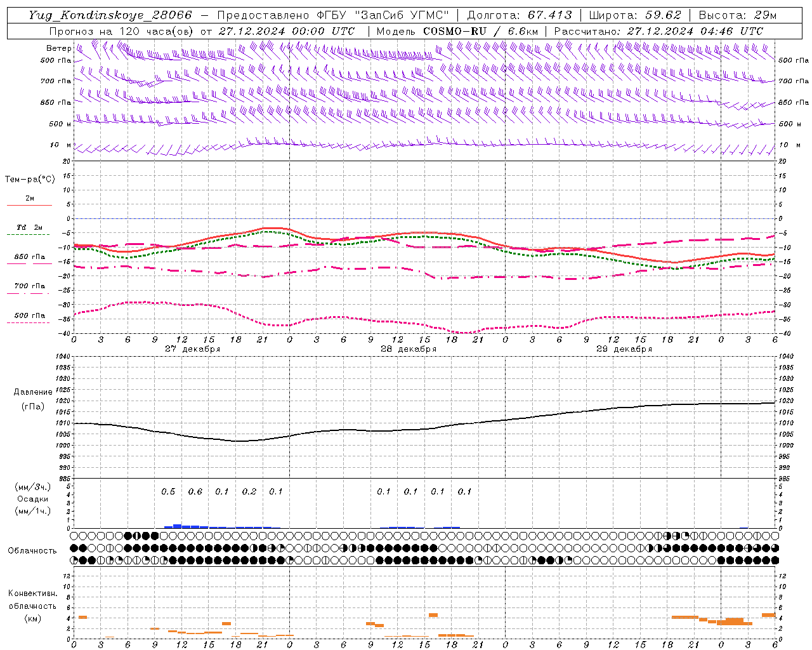Click the 27 декабря date label
The height and width of the screenshot is (650, 812).
192,349
